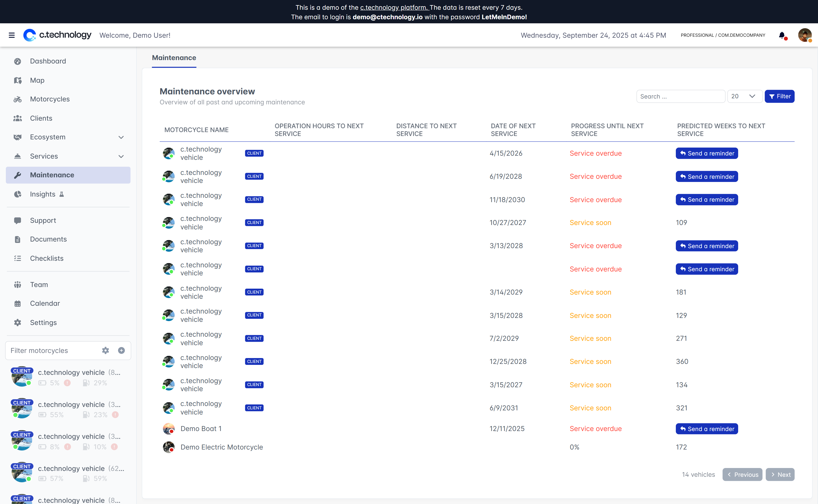The image size is (818, 504).
Task: Open Maintenance in the sidebar
Action: click(68, 175)
